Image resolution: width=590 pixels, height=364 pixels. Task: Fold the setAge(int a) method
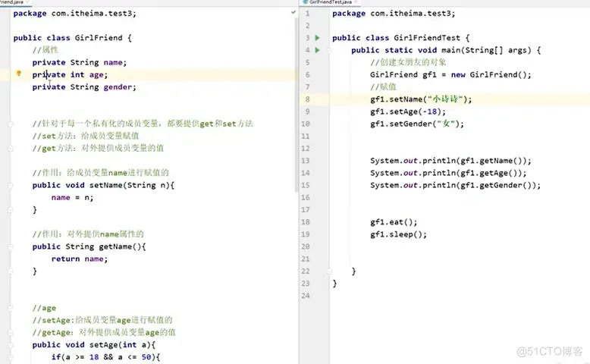10,345
